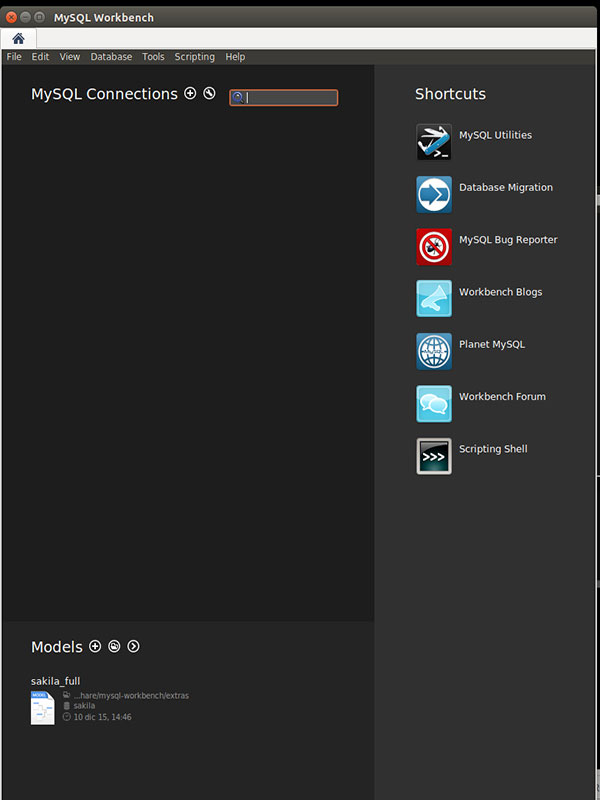Click the Models heading

(57, 647)
